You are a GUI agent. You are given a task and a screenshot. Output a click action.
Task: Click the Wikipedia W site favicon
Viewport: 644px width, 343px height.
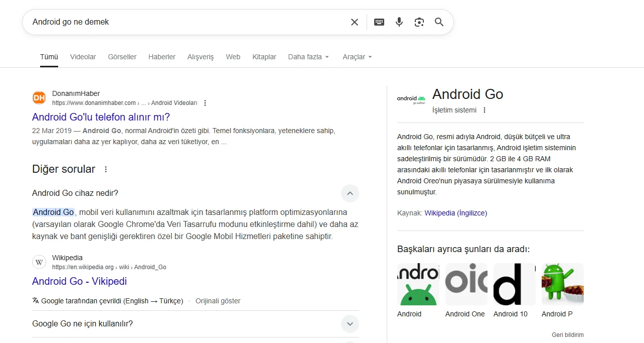pos(39,262)
